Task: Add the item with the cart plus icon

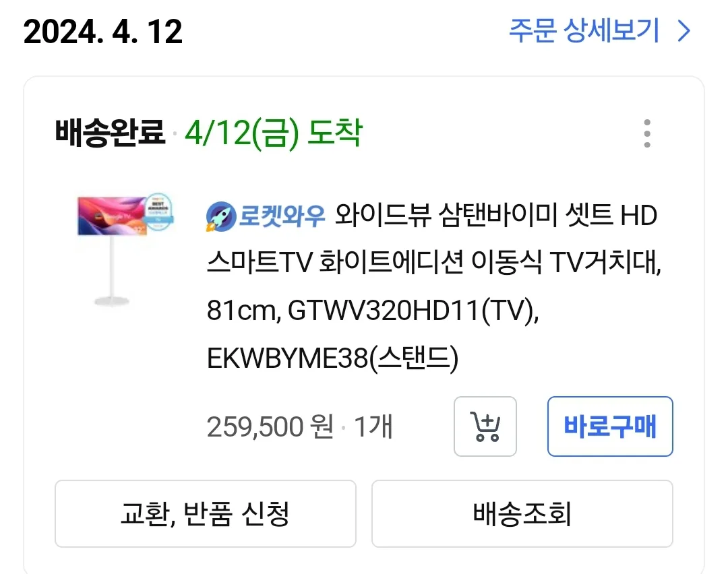Action: click(x=485, y=426)
